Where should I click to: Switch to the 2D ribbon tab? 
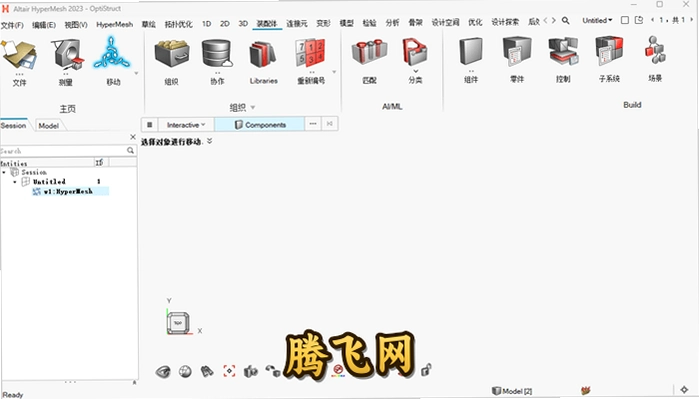225,24
